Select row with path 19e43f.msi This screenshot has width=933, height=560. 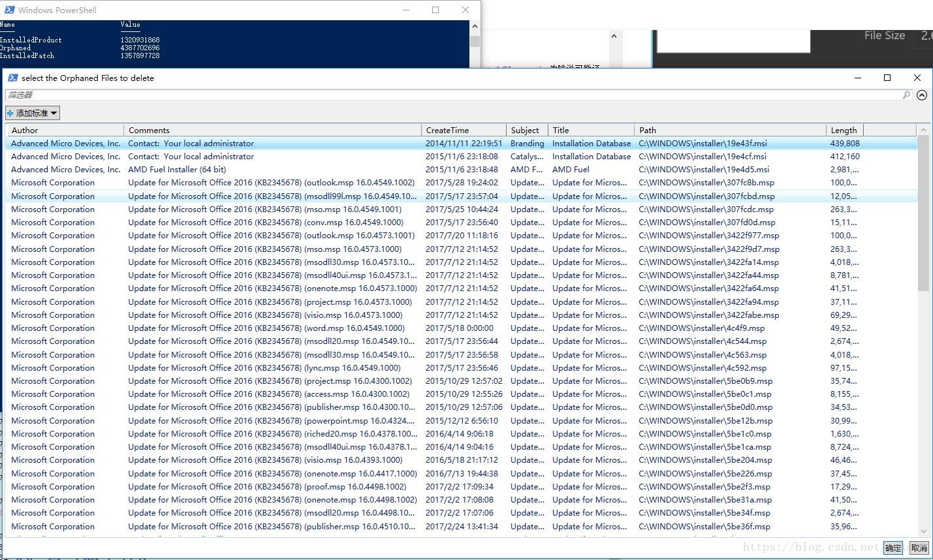[x=461, y=143]
